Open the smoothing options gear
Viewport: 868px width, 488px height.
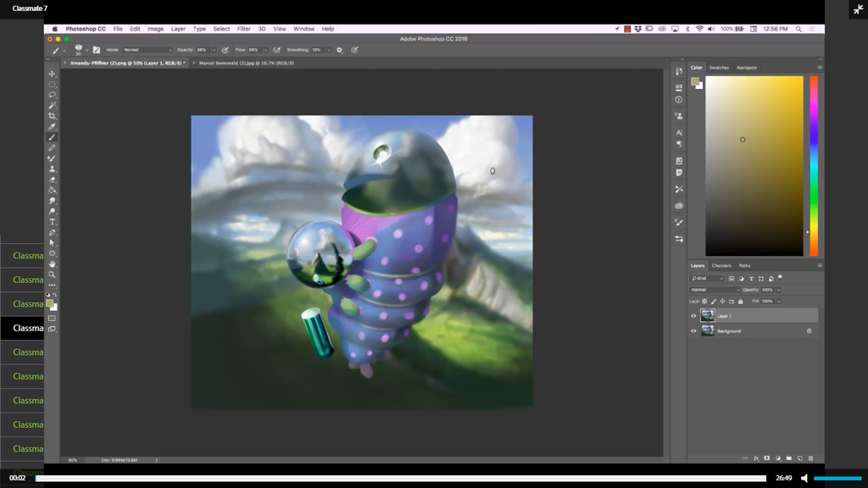339,50
